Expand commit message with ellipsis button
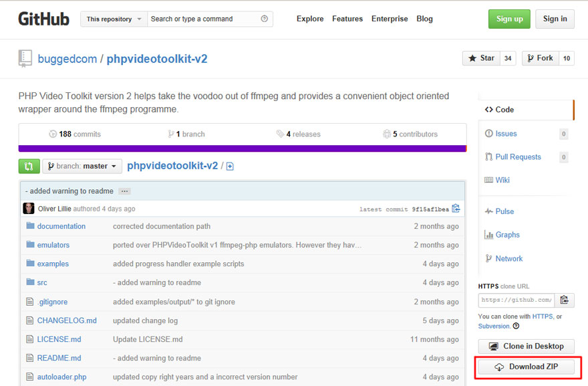Image resolution: width=588 pixels, height=386 pixels. point(124,191)
